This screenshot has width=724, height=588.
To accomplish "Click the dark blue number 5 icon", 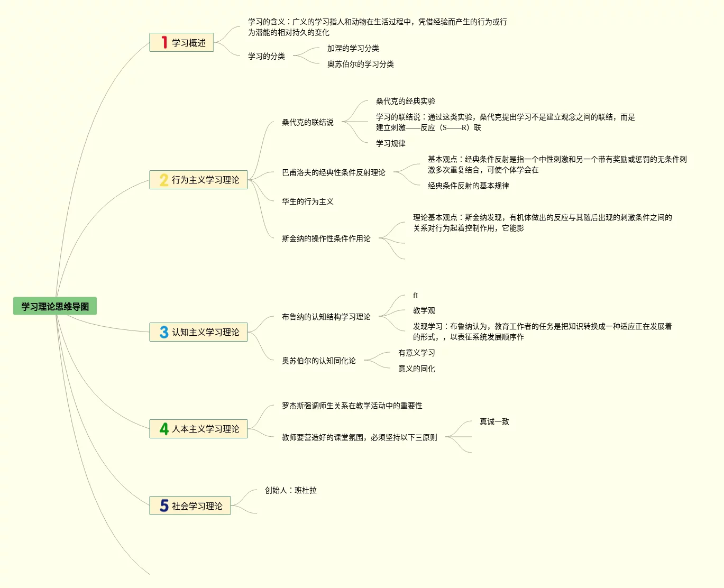I will (164, 506).
